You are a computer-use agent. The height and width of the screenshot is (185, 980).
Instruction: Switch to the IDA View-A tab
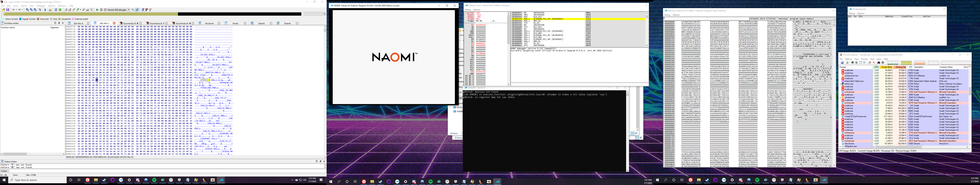point(78,23)
